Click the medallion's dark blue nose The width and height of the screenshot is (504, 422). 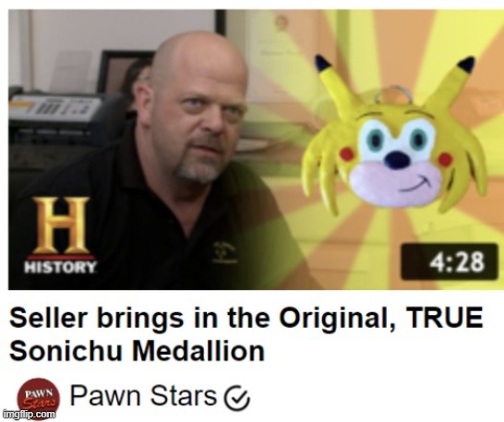pyautogui.click(x=398, y=159)
